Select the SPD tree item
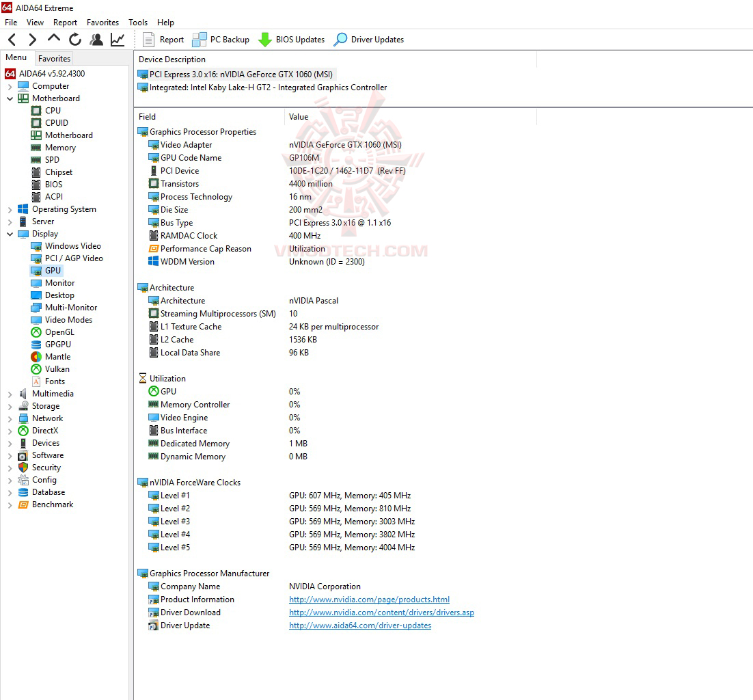 (46, 160)
